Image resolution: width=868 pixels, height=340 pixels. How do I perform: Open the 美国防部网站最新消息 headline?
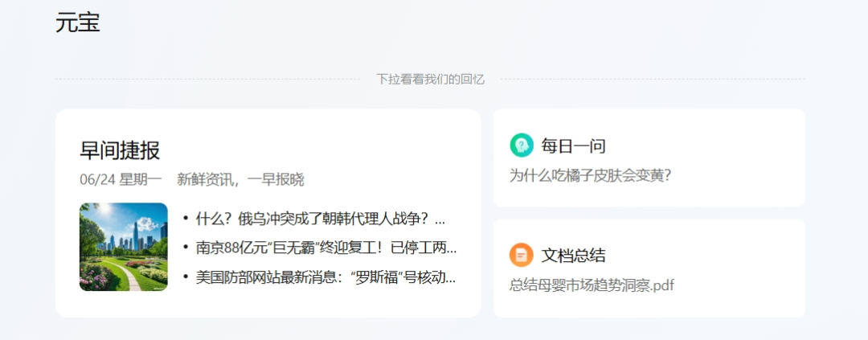(325, 277)
